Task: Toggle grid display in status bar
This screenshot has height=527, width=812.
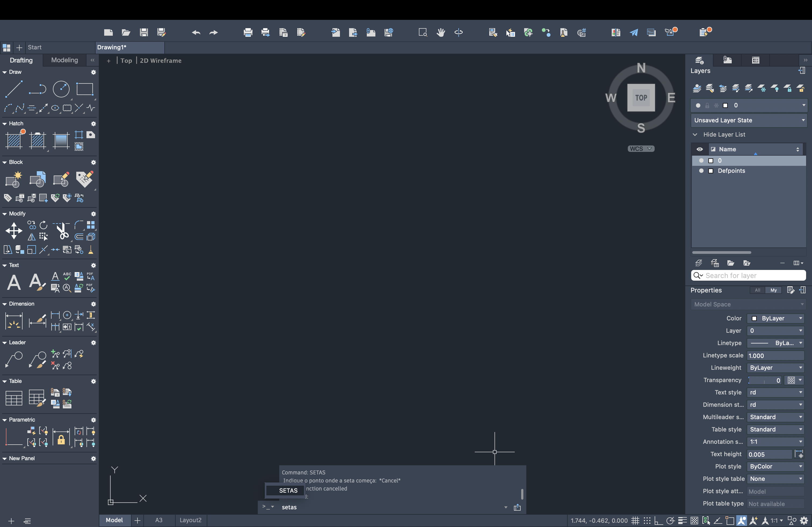Action: (635, 521)
